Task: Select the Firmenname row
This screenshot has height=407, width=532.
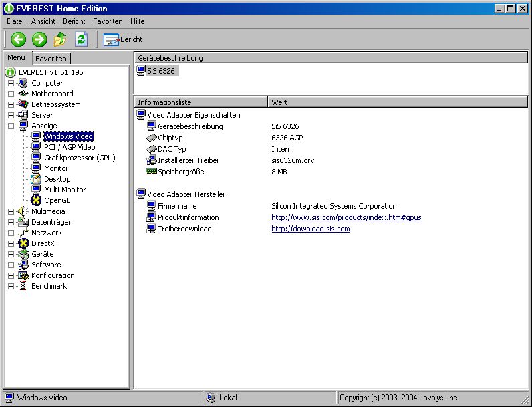Action: [x=331, y=206]
